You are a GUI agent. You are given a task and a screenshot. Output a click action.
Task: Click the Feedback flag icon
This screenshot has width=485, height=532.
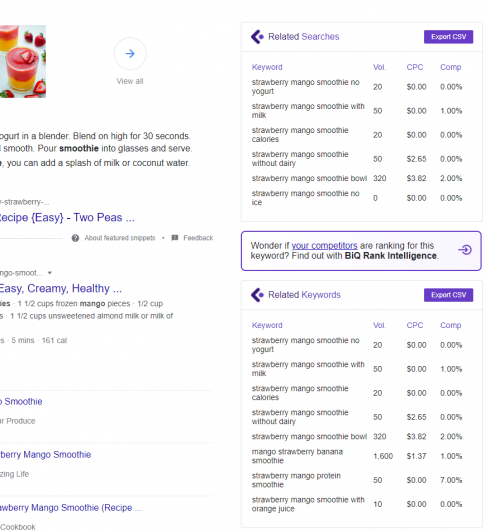point(175,238)
